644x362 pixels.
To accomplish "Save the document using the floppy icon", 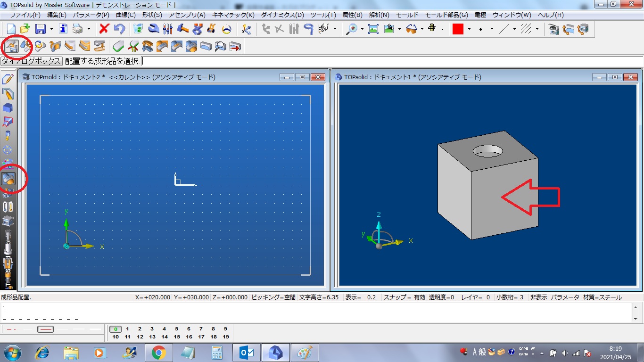I will click(41, 29).
